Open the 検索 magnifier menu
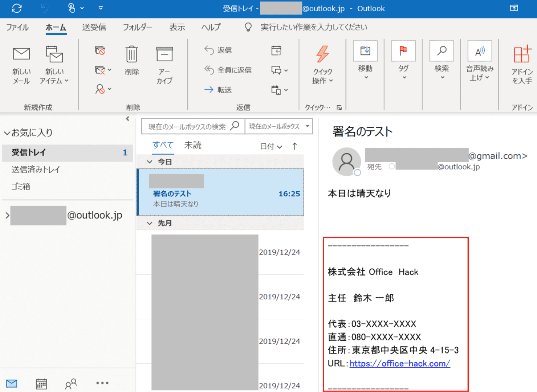Image resolution: width=537 pixels, height=392 pixels. point(442,60)
